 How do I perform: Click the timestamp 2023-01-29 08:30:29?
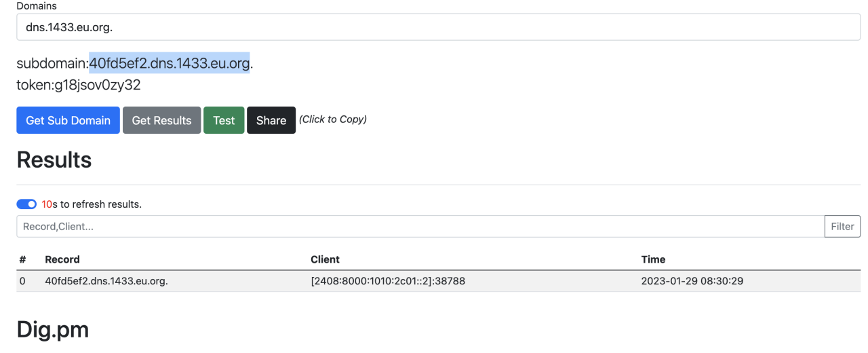[692, 281]
